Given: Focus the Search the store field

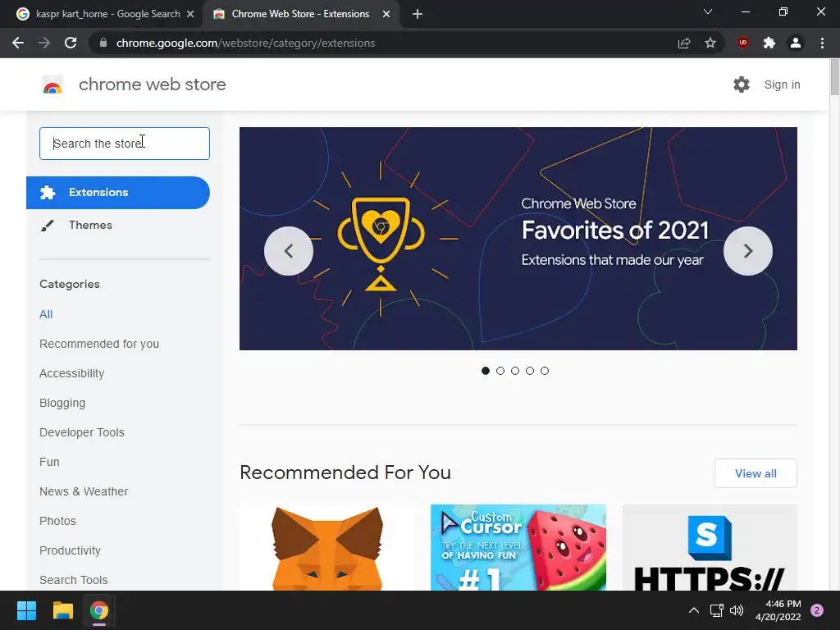Looking at the screenshot, I should pyautogui.click(x=125, y=144).
